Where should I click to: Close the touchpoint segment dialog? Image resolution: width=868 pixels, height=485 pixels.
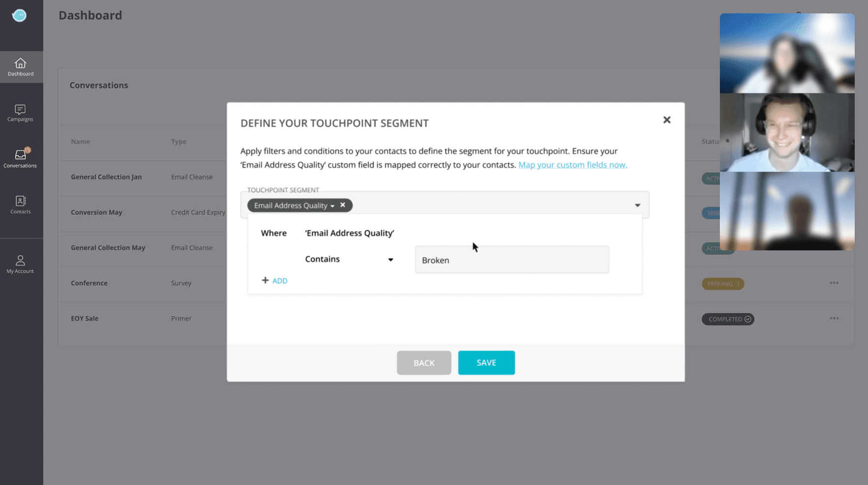[x=667, y=120]
